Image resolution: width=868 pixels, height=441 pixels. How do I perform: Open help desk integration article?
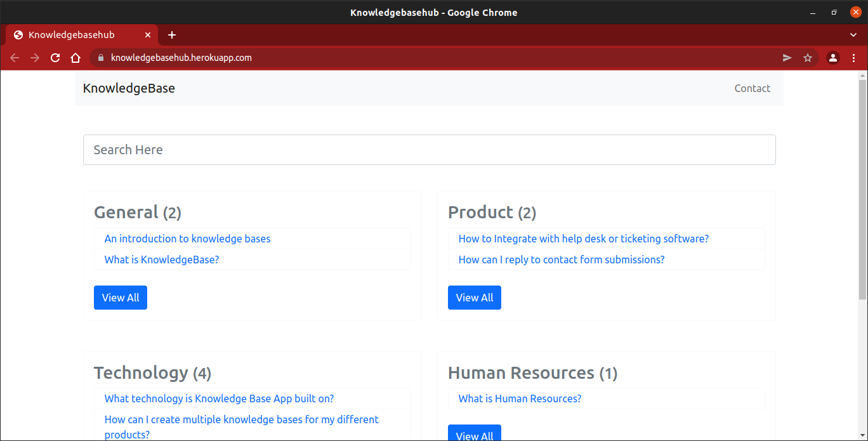(584, 239)
